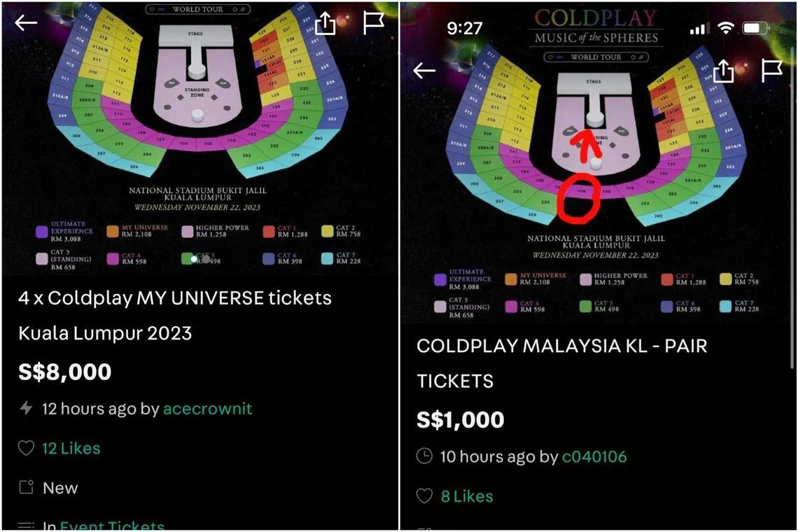The width and height of the screenshot is (798, 532).
Task: Tap the battery icon in the status bar
Action: click(755, 28)
